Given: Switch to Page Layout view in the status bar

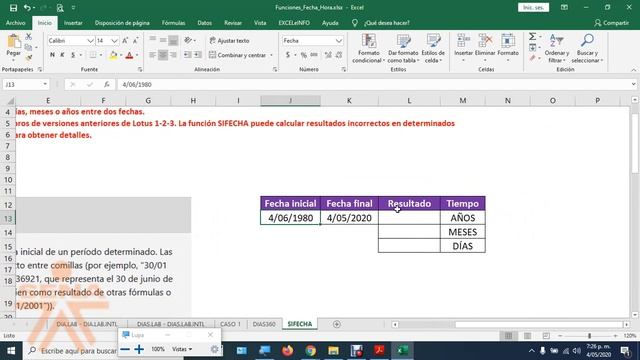Looking at the screenshot, I should click(x=527, y=336).
